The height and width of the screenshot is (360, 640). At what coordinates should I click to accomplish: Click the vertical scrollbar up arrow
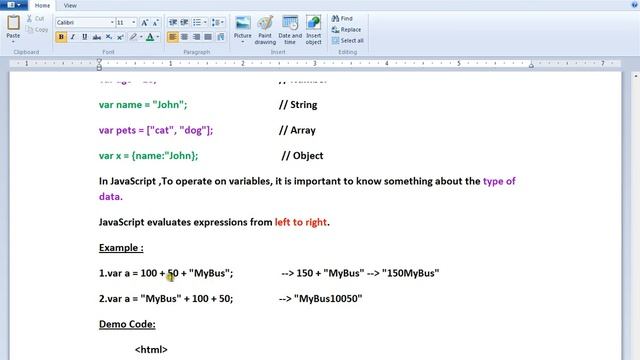(636, 76)
